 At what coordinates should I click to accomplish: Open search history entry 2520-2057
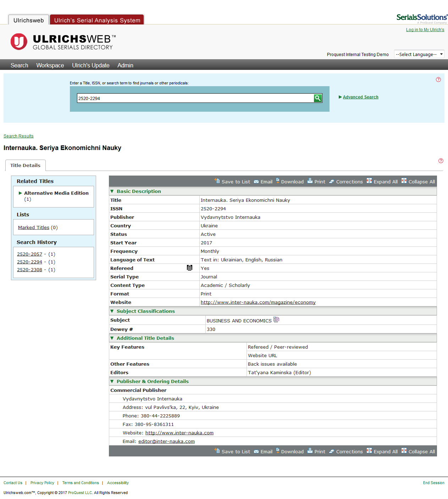point(29,254)
